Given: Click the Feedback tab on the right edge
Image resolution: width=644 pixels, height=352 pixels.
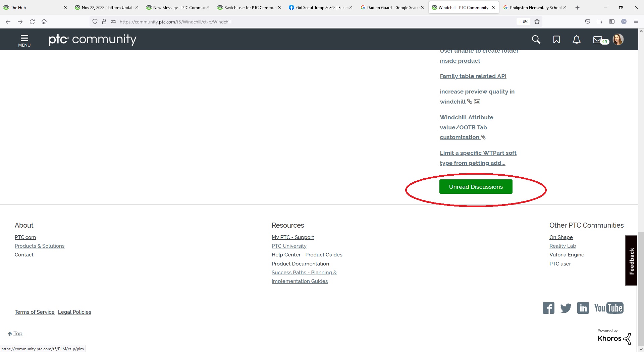Looking at the screenshot, I should pyautogui.click(x=631, y=260).
